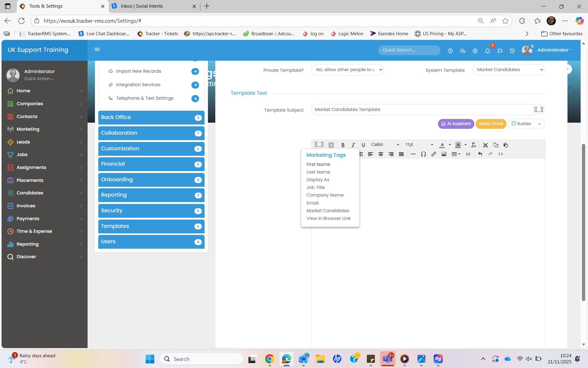The width and height of the screenshot is (588, 368).
Task: Click the insert link icon
Action: (x=434, y=154)
